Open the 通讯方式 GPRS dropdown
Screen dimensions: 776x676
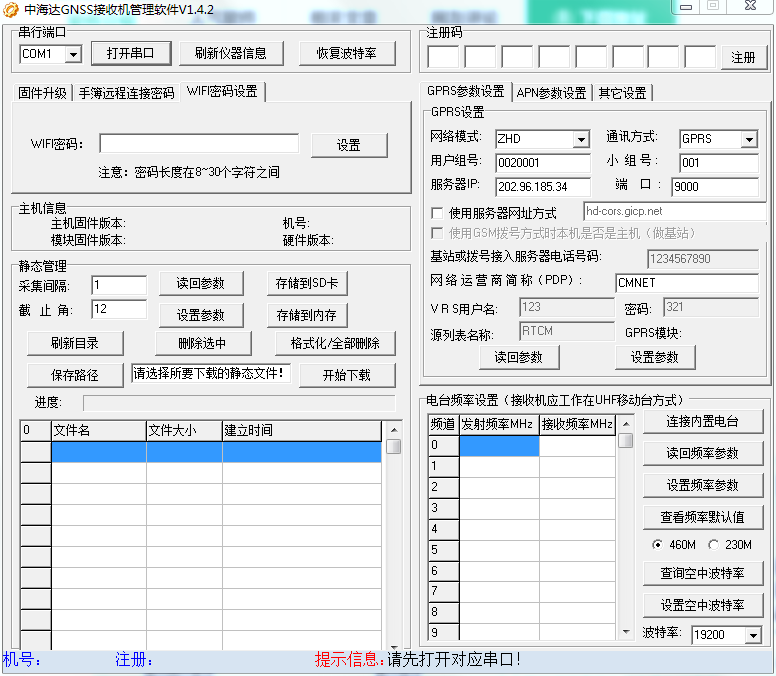748,139
